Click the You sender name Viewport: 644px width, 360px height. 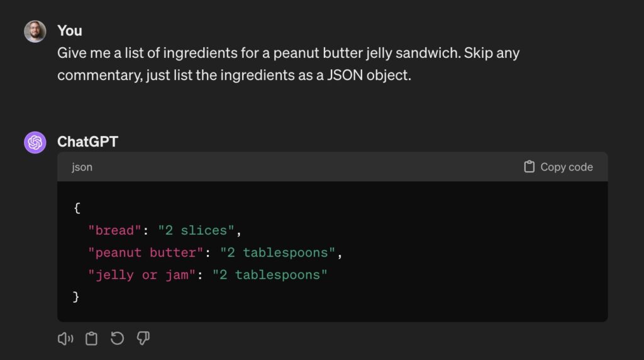pos(69,31)
